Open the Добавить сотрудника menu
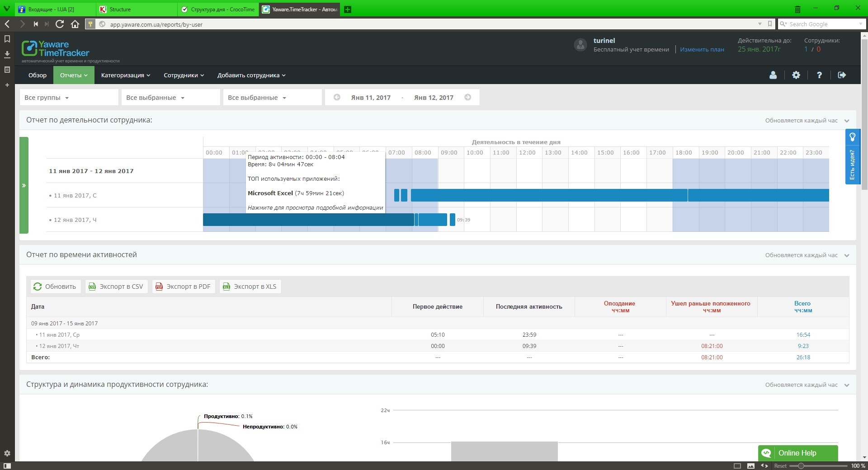 (x=251, y=75)
